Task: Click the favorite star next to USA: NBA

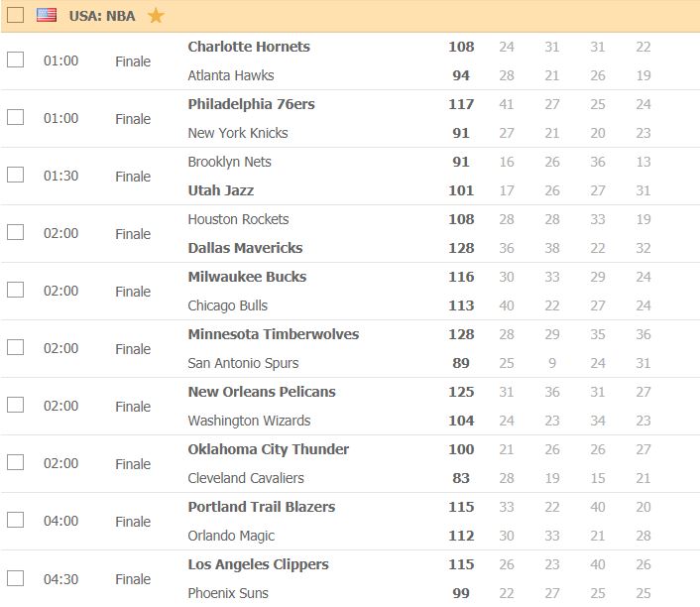Action: pyautogui.click(x=156, y=15)
